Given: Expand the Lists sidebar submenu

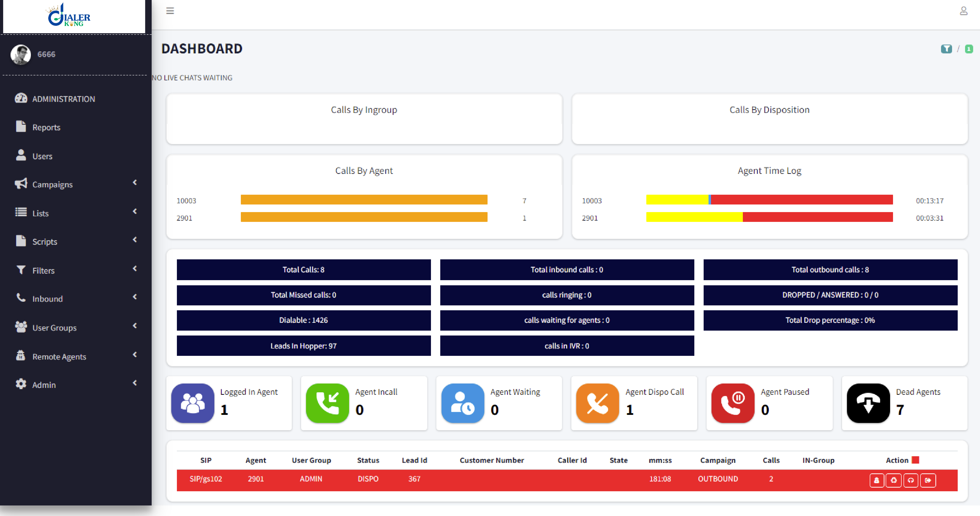Looking at the screenshot, I should tap(40, 213).
